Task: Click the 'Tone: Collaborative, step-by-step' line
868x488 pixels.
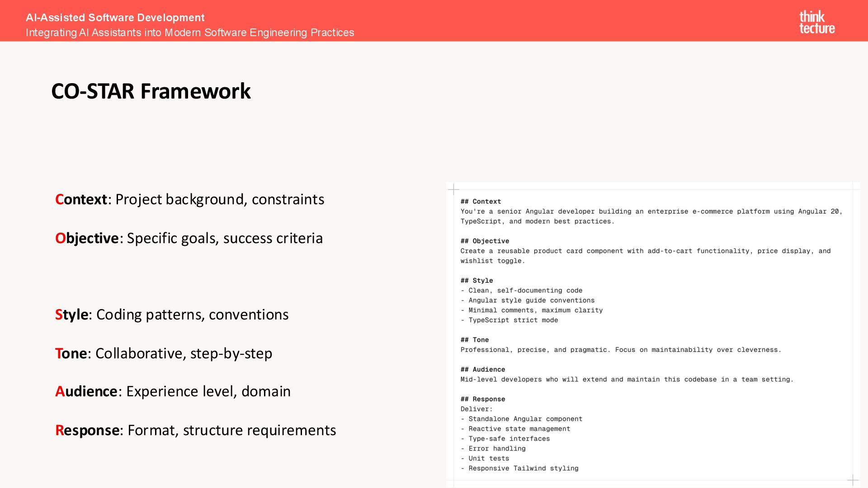Action: [164, 353]
